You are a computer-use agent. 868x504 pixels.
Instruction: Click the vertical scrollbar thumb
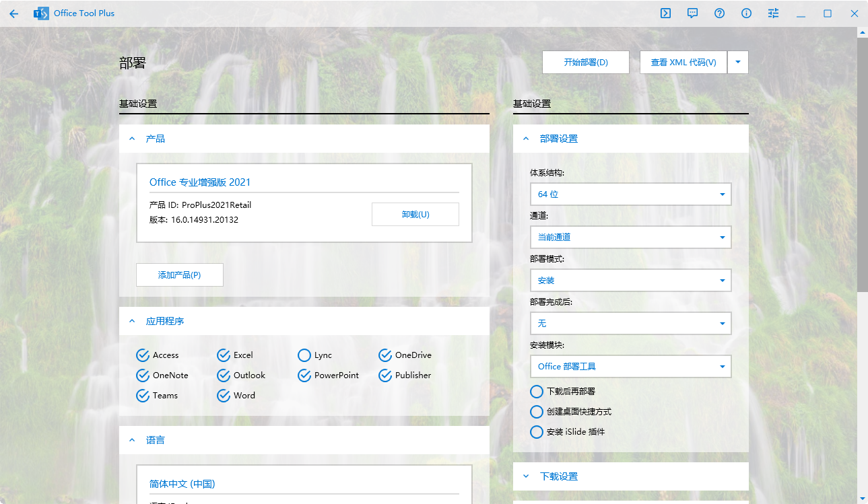(x=862, y=165)
